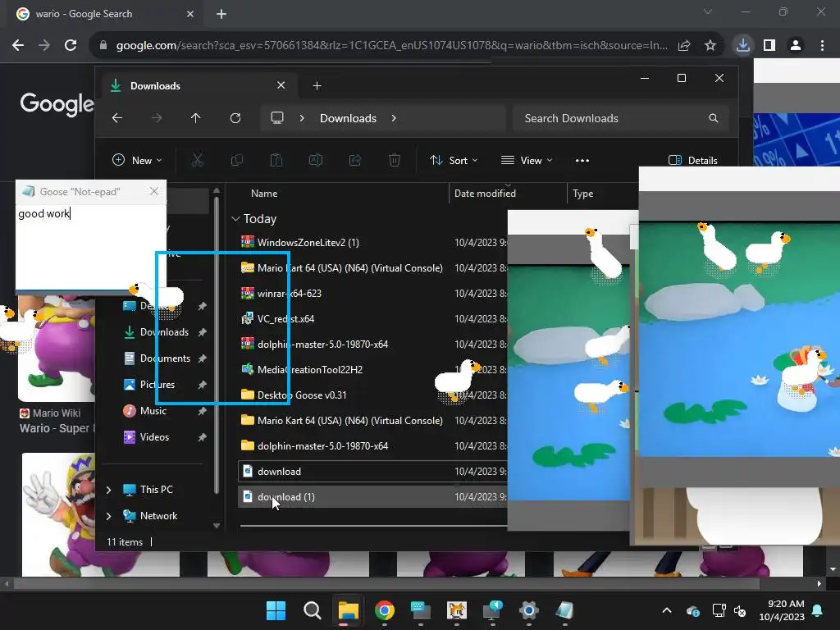Click the Goose Not-epad text area
Image resolution: width=840 pixels, height=630 pixels.
pos(90,247)
